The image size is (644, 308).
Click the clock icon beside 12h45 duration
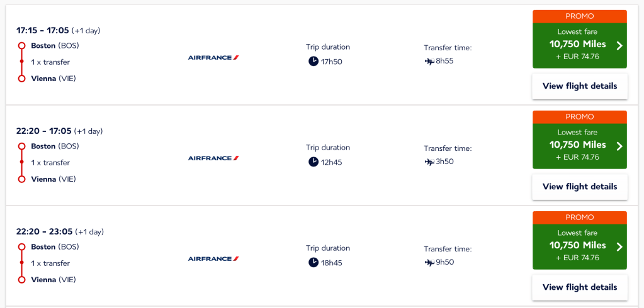pyautogui.click(x=314, y=162)
